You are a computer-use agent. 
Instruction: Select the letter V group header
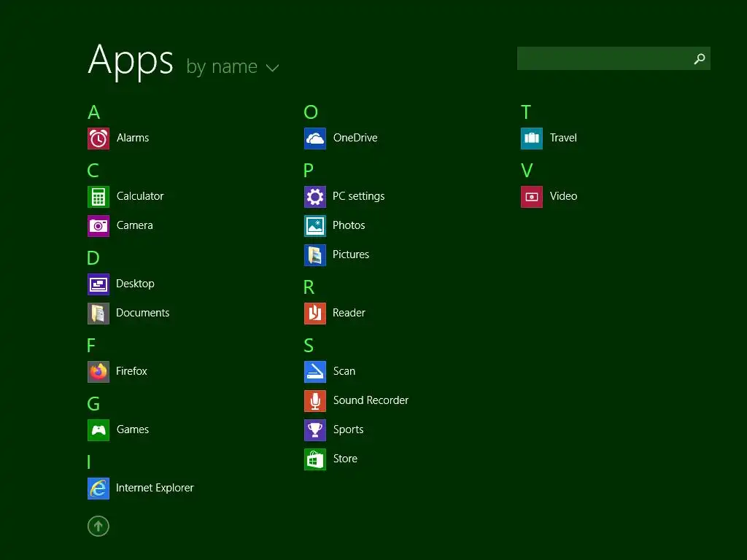tap(527, 171)
